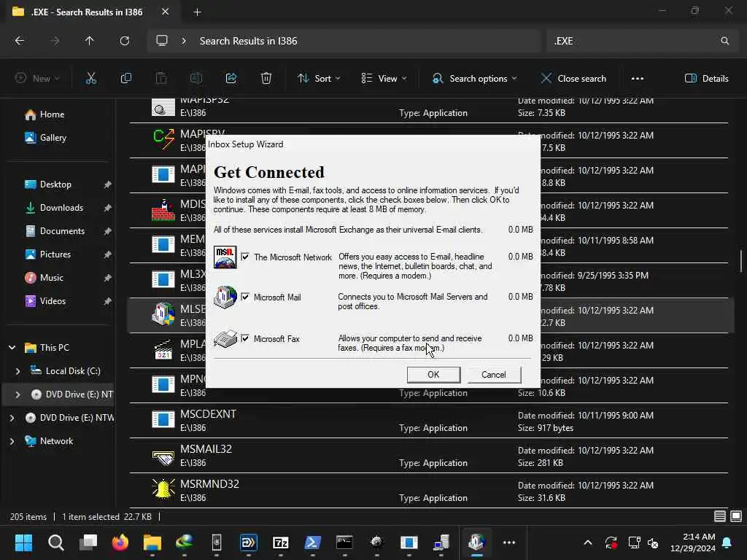This screenshot has height=560, width=747.
Task: Click the MSRMND32 bell icon
Action: pos(163,489)
